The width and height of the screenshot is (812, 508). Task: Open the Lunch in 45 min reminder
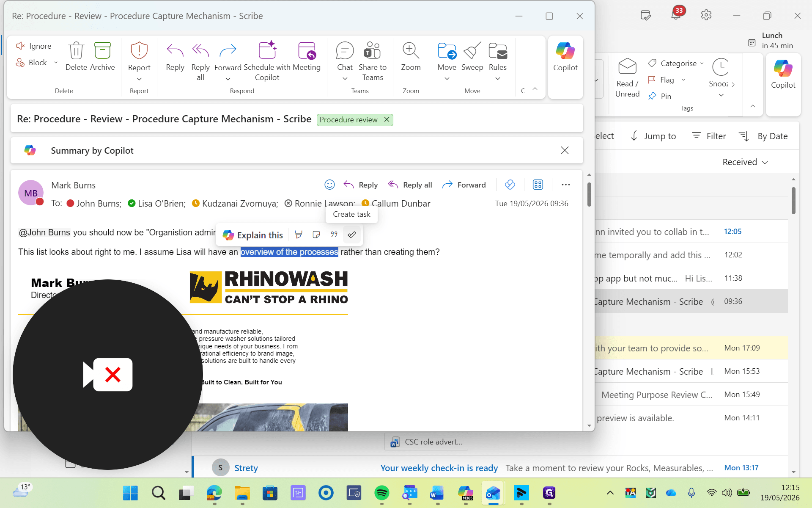pyautogui.click(x=771, y=41)
